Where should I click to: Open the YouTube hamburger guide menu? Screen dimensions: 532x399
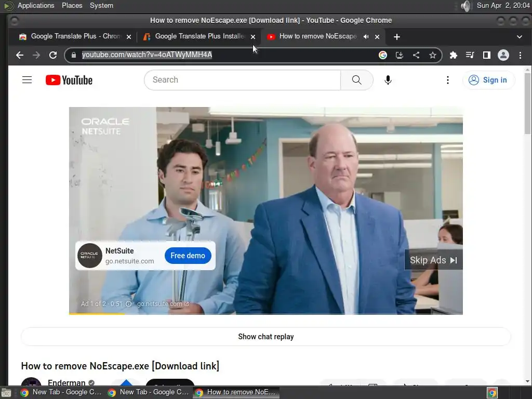pyautogui.click(x=27, y=80)
